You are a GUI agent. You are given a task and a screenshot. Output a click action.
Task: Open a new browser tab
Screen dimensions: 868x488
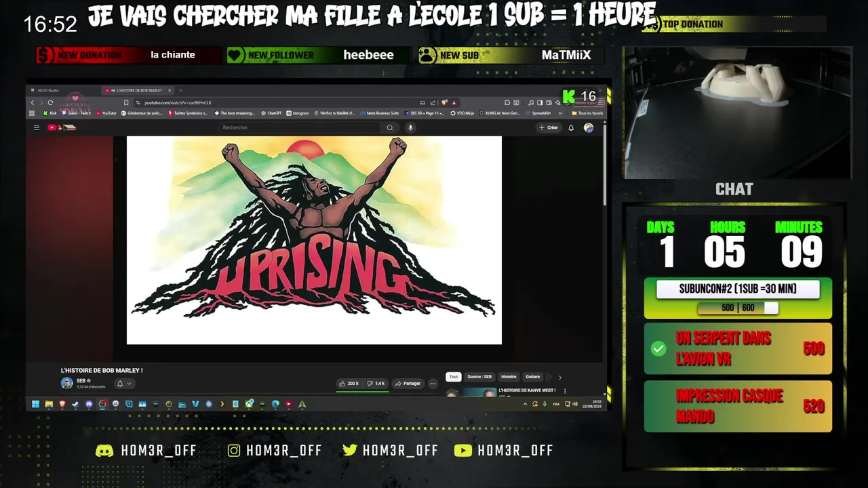tap(180, 90)
